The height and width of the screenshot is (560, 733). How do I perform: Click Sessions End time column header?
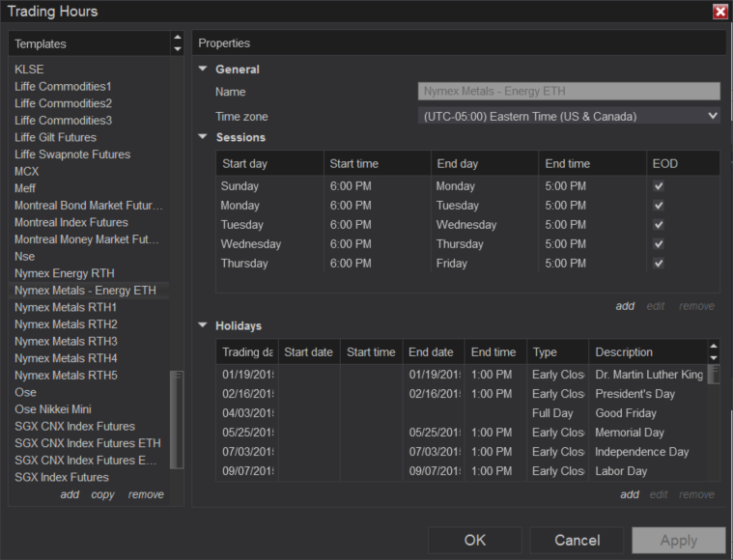coord(592,163)
